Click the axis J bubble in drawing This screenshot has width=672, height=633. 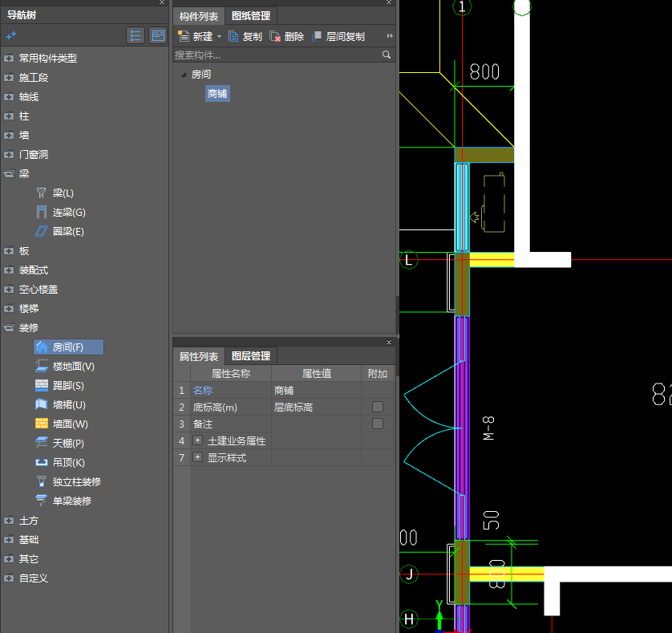click(x=409, y=574)
